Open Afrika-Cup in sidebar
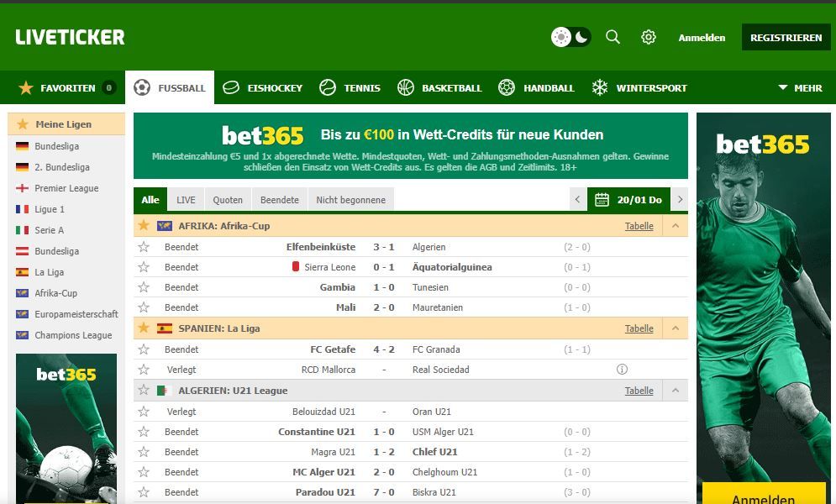 (55, 293)
